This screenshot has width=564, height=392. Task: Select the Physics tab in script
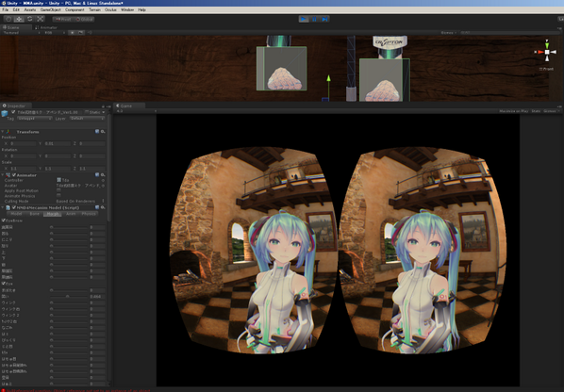[x=89, y=214]
